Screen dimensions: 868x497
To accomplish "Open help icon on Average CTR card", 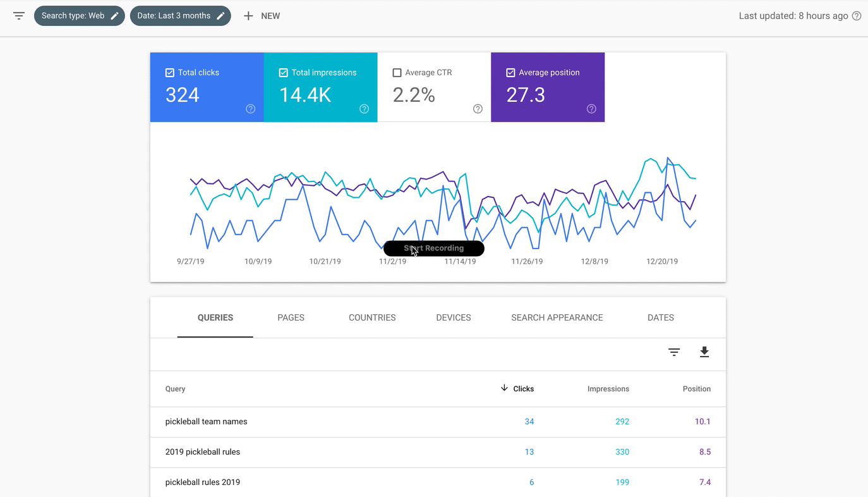I will coord(478,109).
